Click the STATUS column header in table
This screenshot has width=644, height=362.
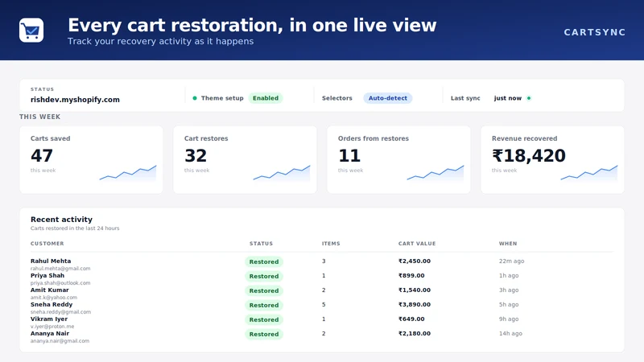click(x=261, y=244)
